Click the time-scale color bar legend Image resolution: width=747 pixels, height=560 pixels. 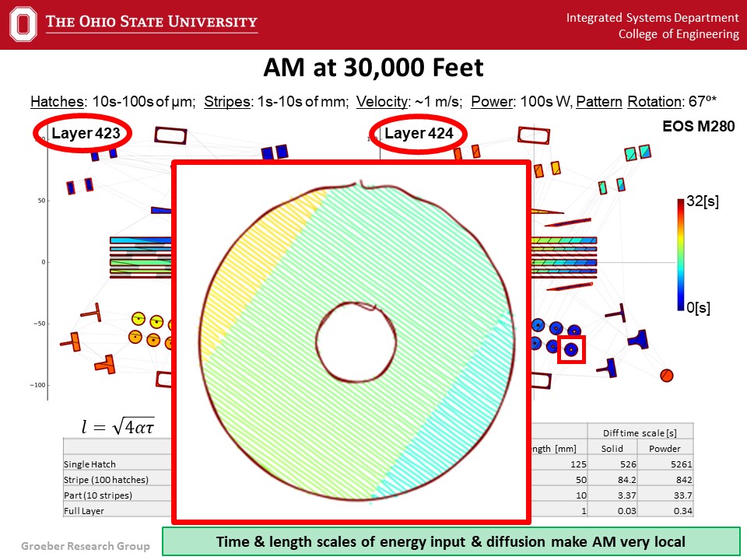pyautogui.click(x=682, y=254)
